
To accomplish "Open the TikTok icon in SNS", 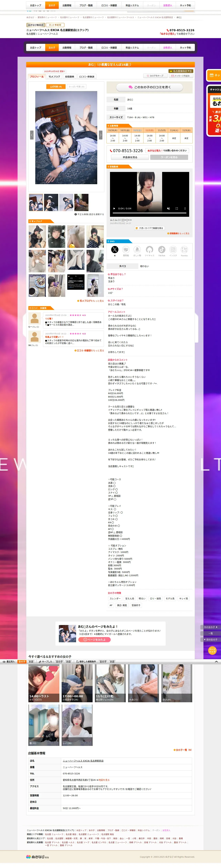I will point(162,249).
